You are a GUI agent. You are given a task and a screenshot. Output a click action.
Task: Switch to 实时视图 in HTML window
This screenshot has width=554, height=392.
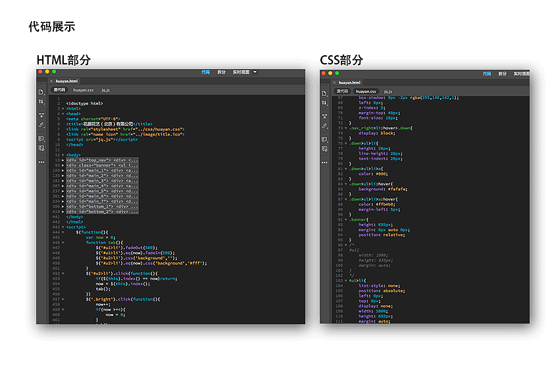tap(241, 72)
